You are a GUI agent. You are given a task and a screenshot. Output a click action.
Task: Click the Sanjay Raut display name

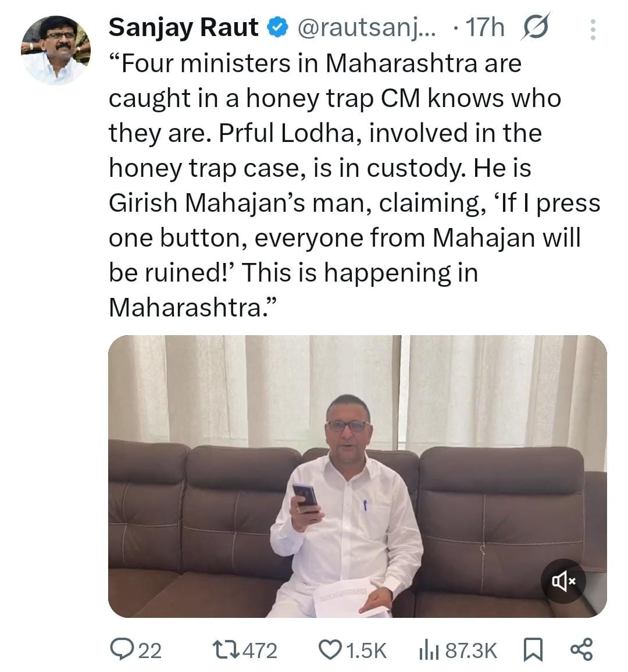(x=183, y=27)
